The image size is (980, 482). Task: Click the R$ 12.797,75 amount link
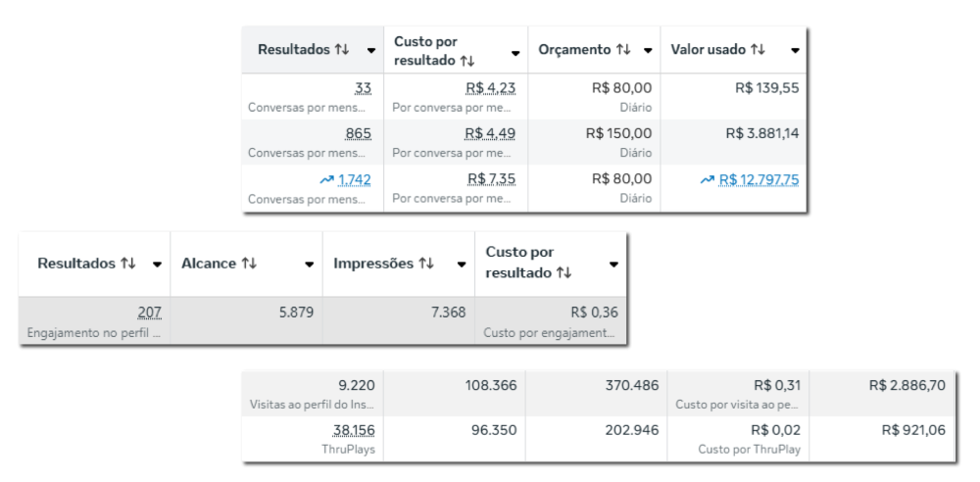click(759, 179)
